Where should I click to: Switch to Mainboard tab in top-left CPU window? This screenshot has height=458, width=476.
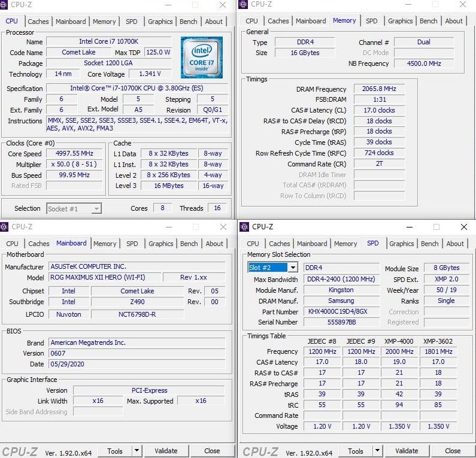coord(71,22)
